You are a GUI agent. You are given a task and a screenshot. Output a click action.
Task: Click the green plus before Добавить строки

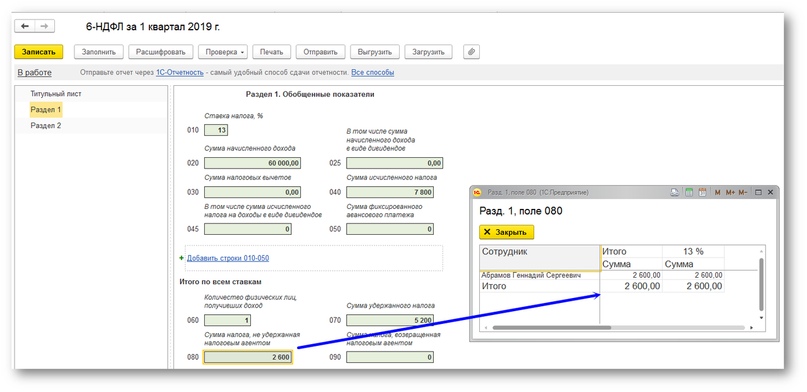(181, 258)
